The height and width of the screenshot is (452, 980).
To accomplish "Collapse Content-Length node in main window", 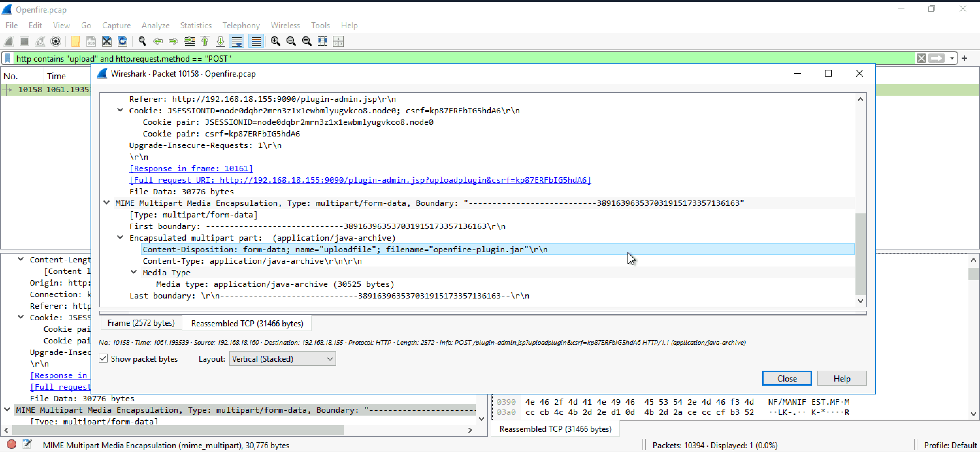I will point(21,259).
